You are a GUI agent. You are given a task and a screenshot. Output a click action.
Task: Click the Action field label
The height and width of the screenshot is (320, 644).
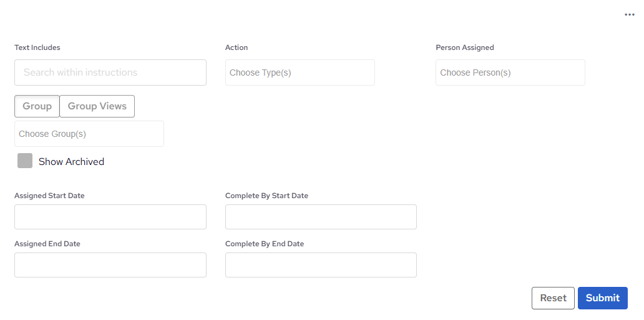tap(237, 47)
